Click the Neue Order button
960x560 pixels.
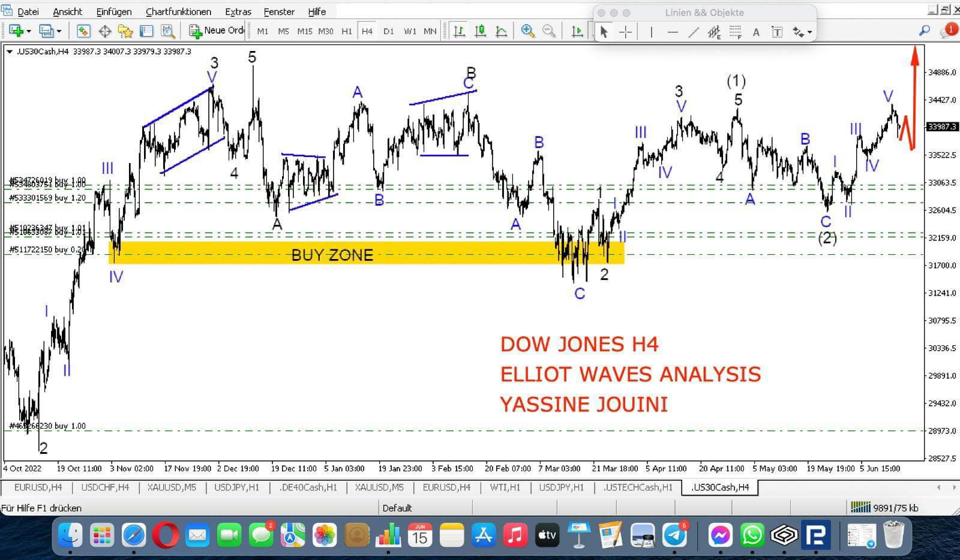(217, 31)
